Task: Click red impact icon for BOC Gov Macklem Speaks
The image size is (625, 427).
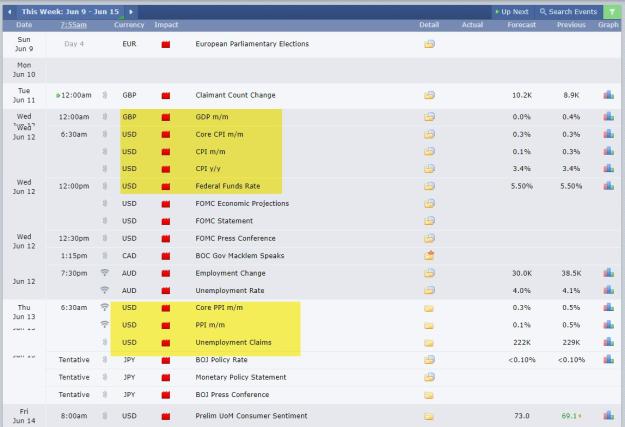Action: point(166,256)
